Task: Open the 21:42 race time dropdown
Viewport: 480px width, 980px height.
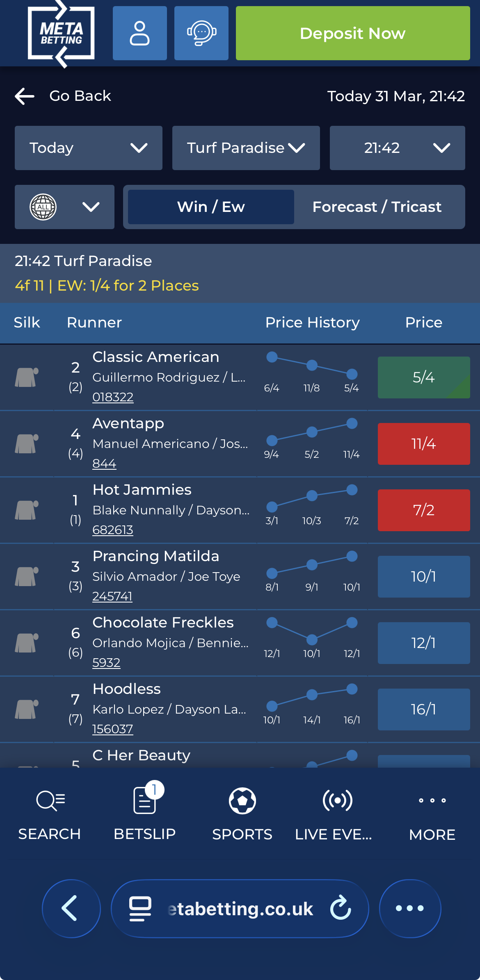Action: click(397, 148)
